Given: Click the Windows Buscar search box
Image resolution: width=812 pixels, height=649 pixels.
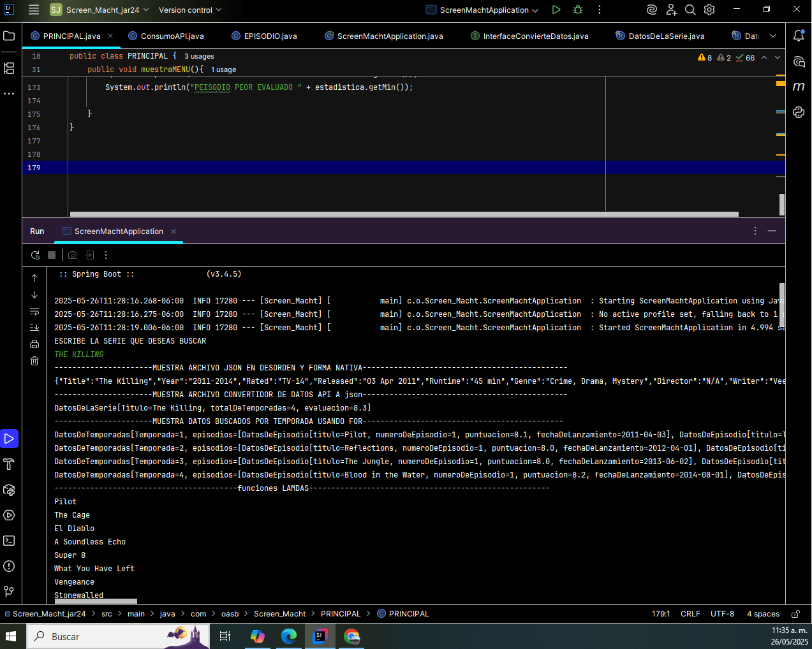Looking at the screenshot, I should 118,636.
